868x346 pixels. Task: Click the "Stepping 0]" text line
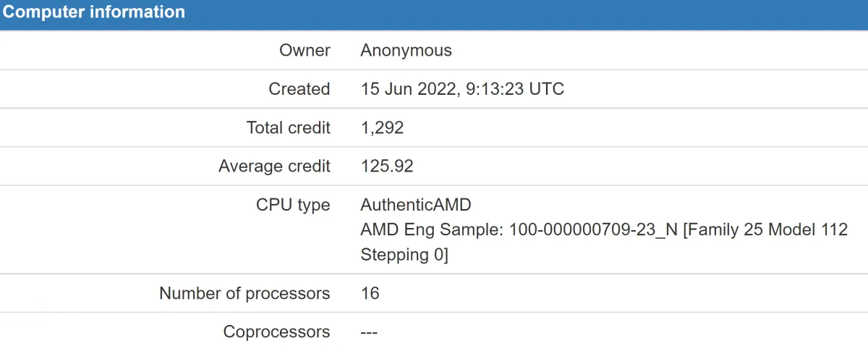(404, 255)
